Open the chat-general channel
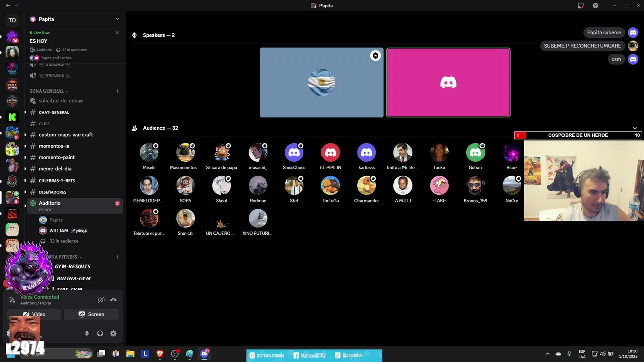 (x=74, y=112)
